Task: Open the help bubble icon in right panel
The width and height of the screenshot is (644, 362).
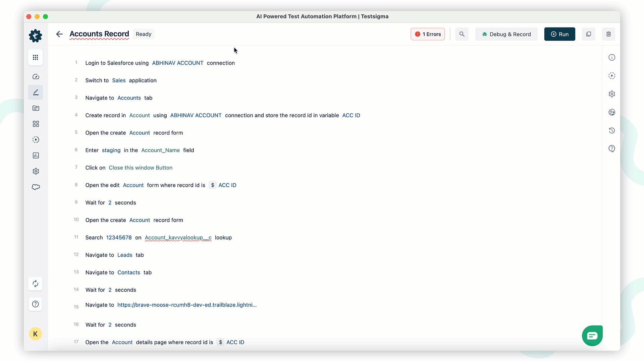Action: point(612,149)
